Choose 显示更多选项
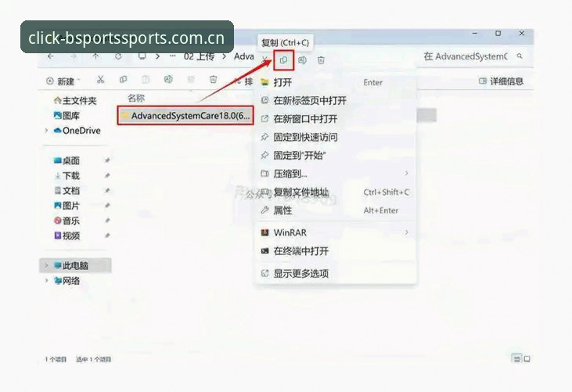The height and width of the screenshot is (392, 572). pos(335,273)
